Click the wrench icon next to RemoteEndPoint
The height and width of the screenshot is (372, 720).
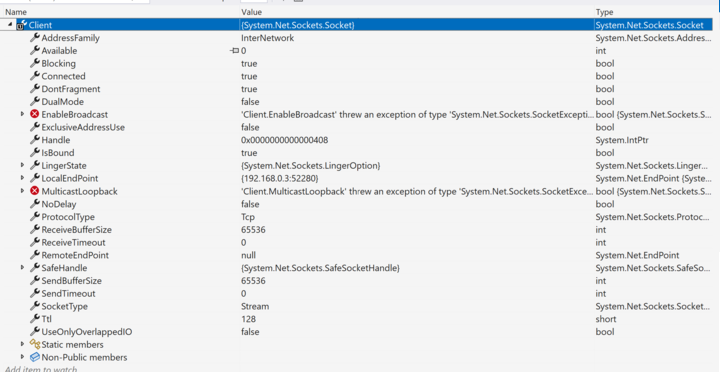[x=34, y=255]
